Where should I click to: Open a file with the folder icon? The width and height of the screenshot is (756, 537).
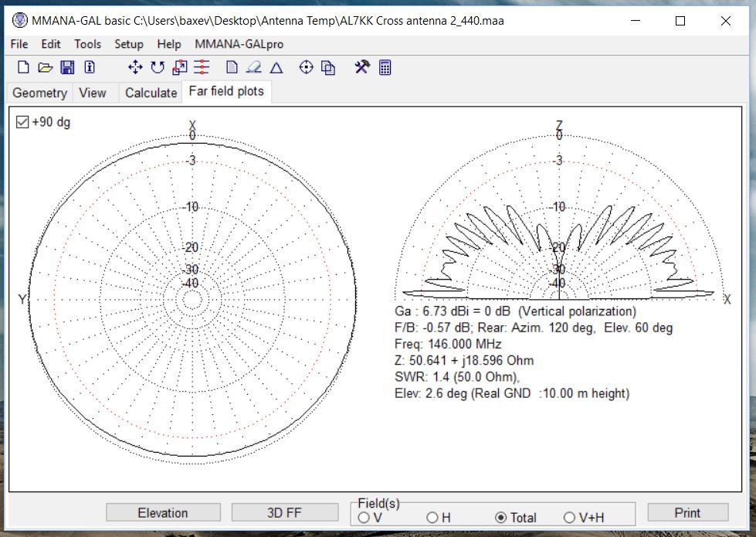tap(45, 67)
